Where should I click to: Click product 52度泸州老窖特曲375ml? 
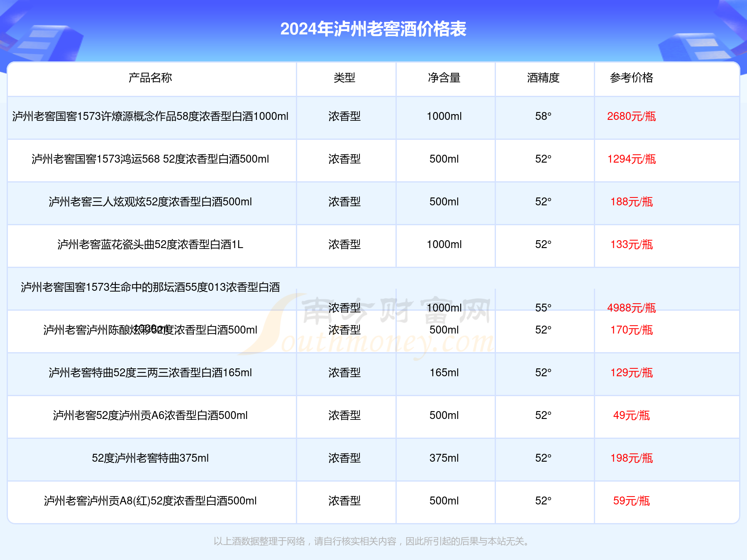tap(150, 458)
